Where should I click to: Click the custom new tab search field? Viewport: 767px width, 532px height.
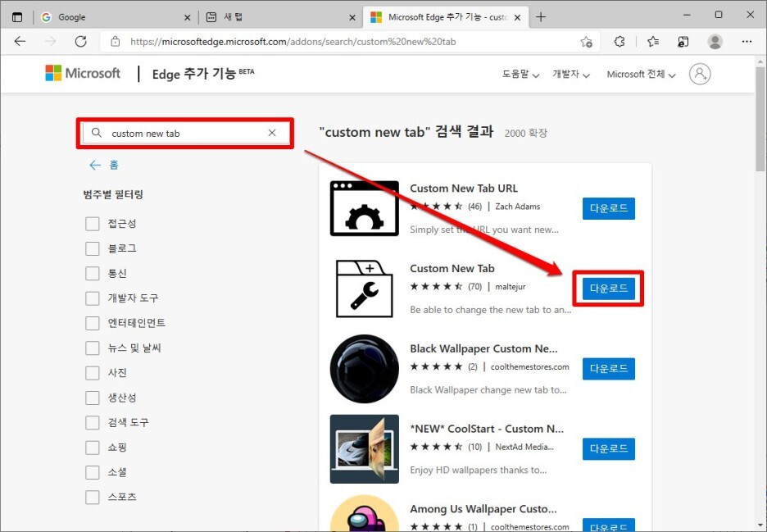184,133
